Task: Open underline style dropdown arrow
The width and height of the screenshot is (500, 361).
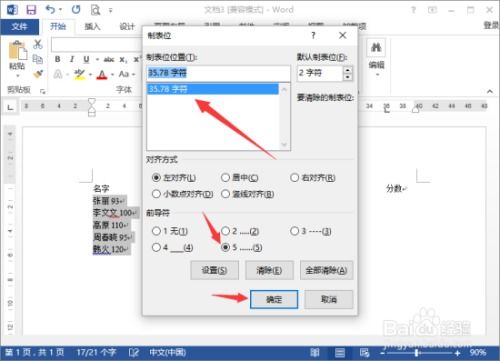Action: [97, 60]
